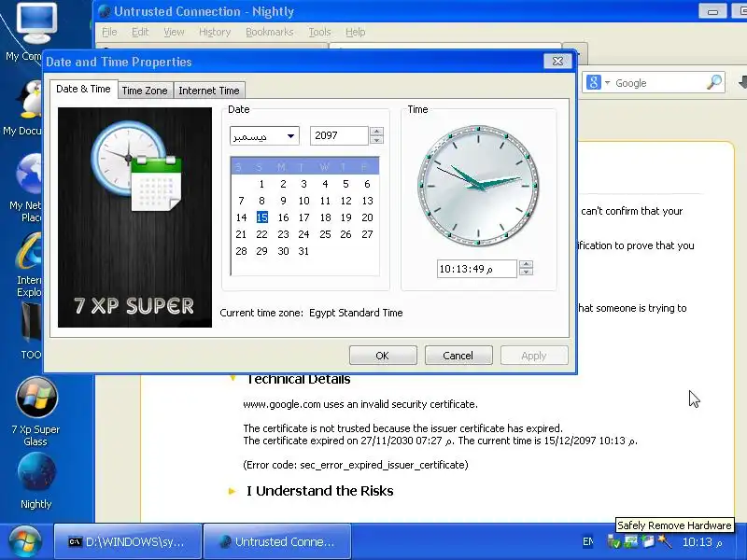This screenshot has width=747, height=560.
Task: Open the Tools menu in Nightly
Action: [x=319, y=32]
